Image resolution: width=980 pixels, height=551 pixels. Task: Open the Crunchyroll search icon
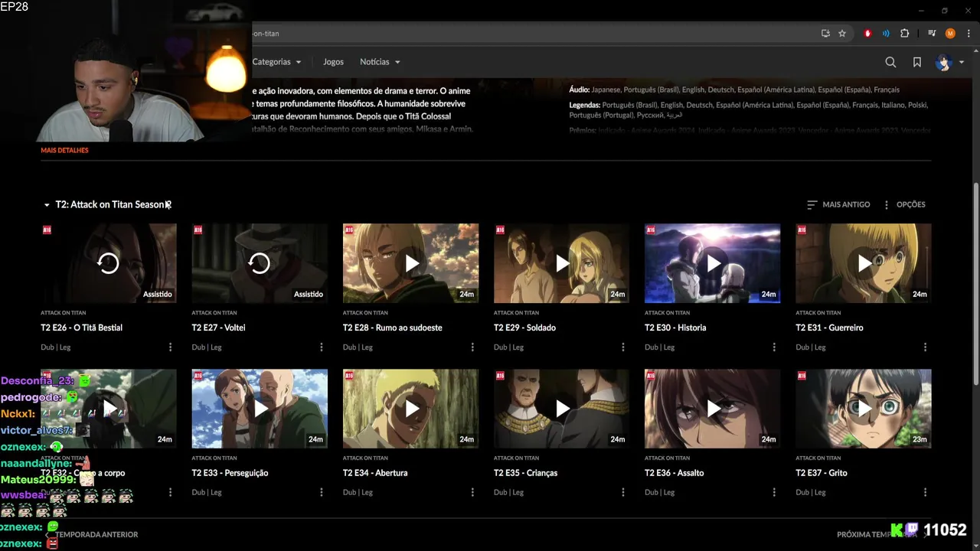coord(890,62)
